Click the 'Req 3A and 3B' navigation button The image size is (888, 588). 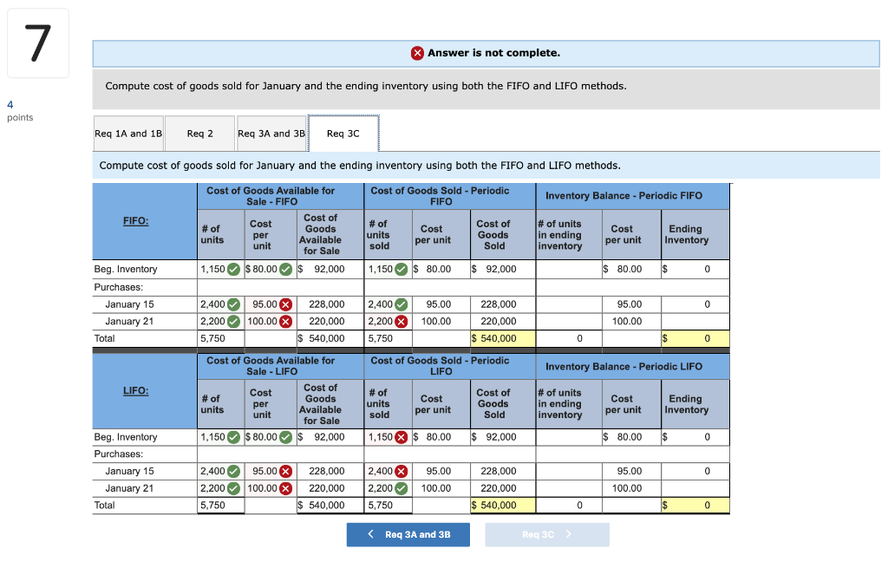(x=408, y=534)
